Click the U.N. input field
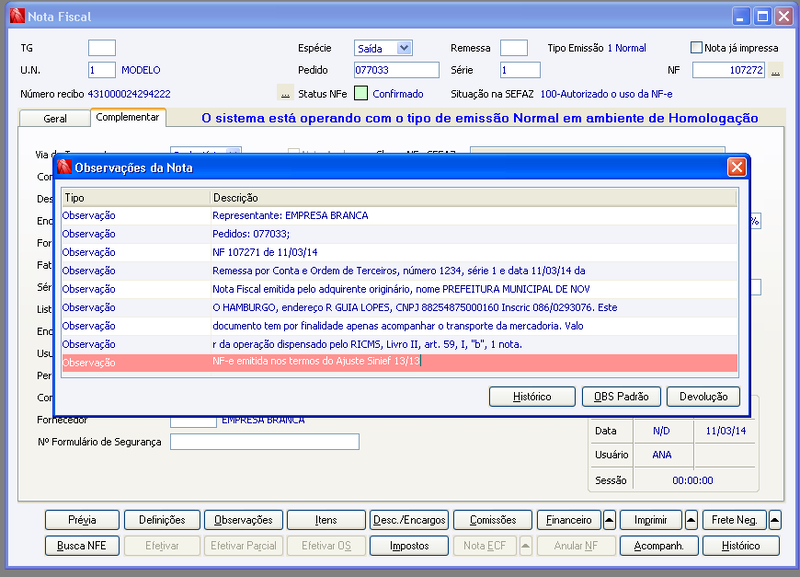Image resolution: width=800 pixels, height=577 pixels. click(102, 70)
